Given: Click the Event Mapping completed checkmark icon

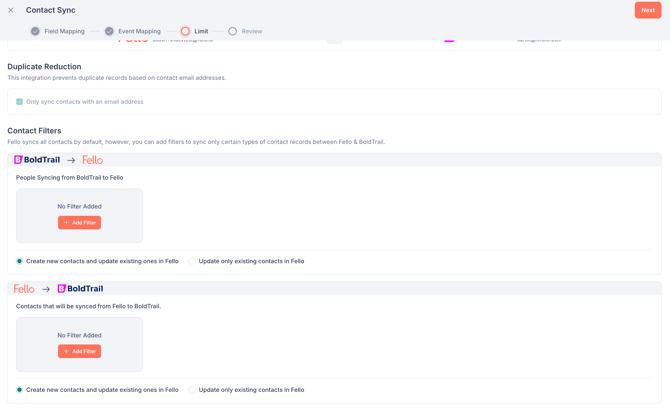Looking at the screenshot, I should (x=109, y=31).
